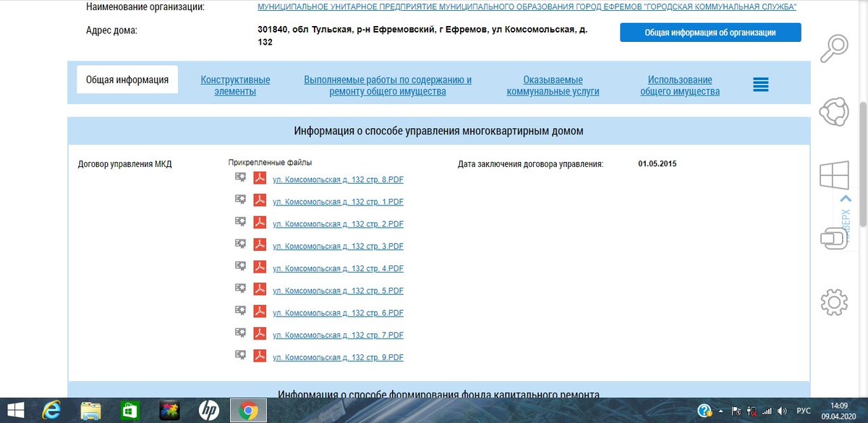Screen dimensions: 868x423
Task: Open the Городская Коммунальная Служба organization link
Action: click(527, 7)
